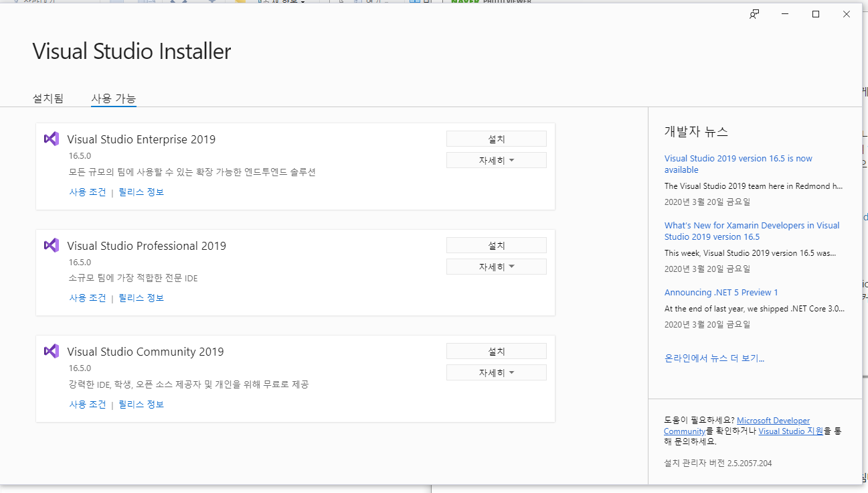The height and width of the screenshot is (493, 868).
Task: Switch to the 설치됨 tab
Action: pyautogui.click(x=48, y=98)
